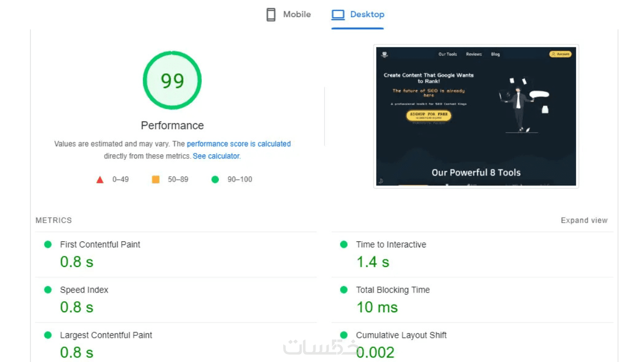This screenshot has width=644, height=362.
Task: Click the Expand view button
Action: (584, 220)
